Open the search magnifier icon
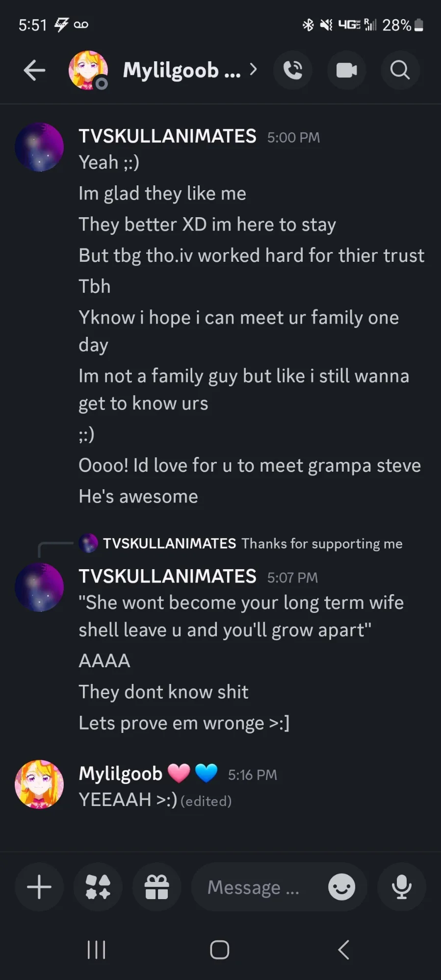This screenshot has height=980, width=441. point(400,70)
